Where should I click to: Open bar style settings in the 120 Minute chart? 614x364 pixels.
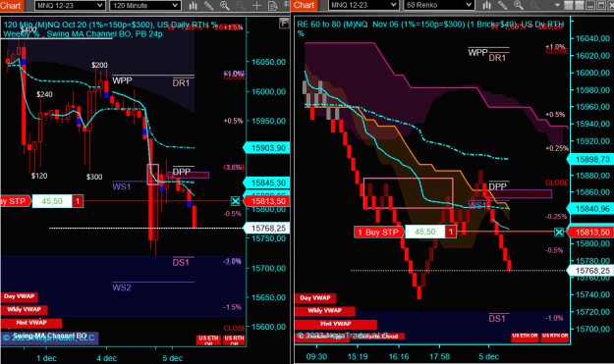point(194,6)
